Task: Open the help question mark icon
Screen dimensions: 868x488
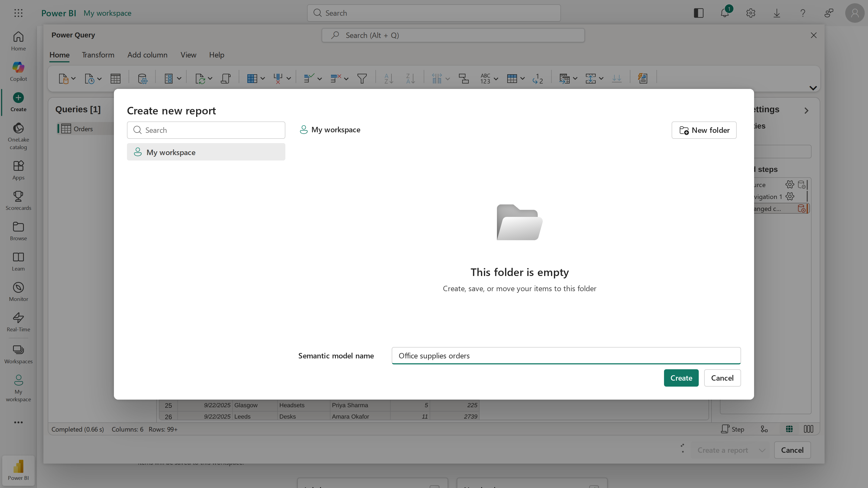Action: click(x=803, y=13)
